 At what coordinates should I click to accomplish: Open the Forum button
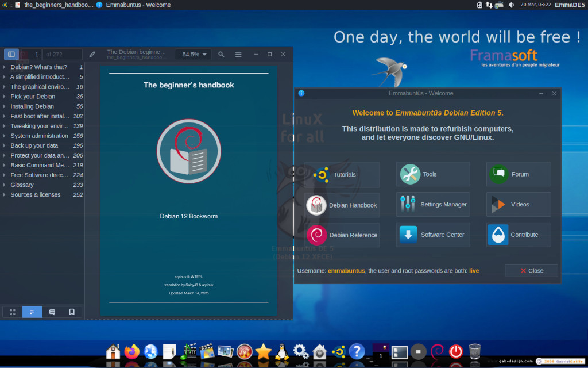519,174
